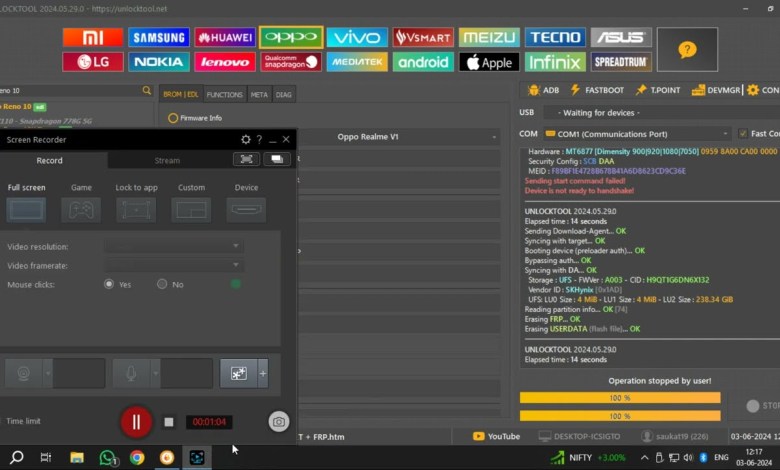Expand the Oppo Realme V1 model dropdown
Image resolution: width=780 pixels, height=470 pixels.
[x=494, y=137]
